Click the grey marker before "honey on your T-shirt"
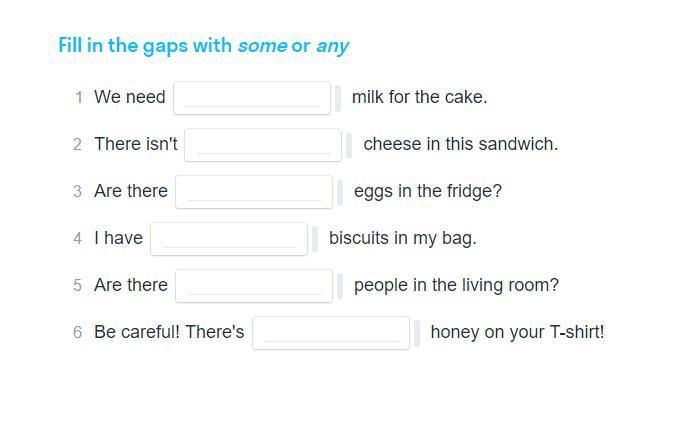 click(x=417, y=333)
